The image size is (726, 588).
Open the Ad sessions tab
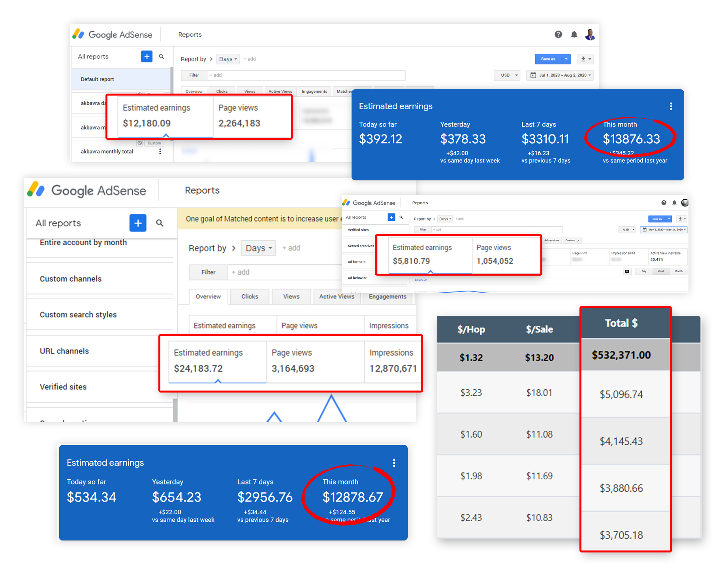tap(551, 240)
